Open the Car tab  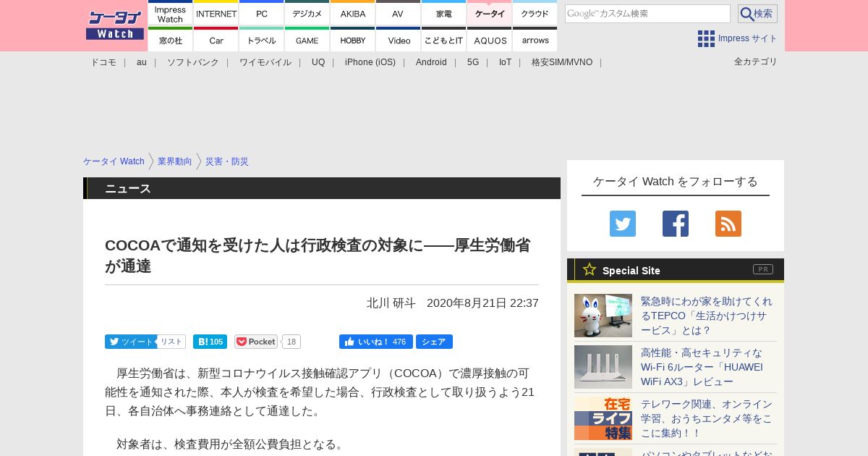(x=216, y=40)
